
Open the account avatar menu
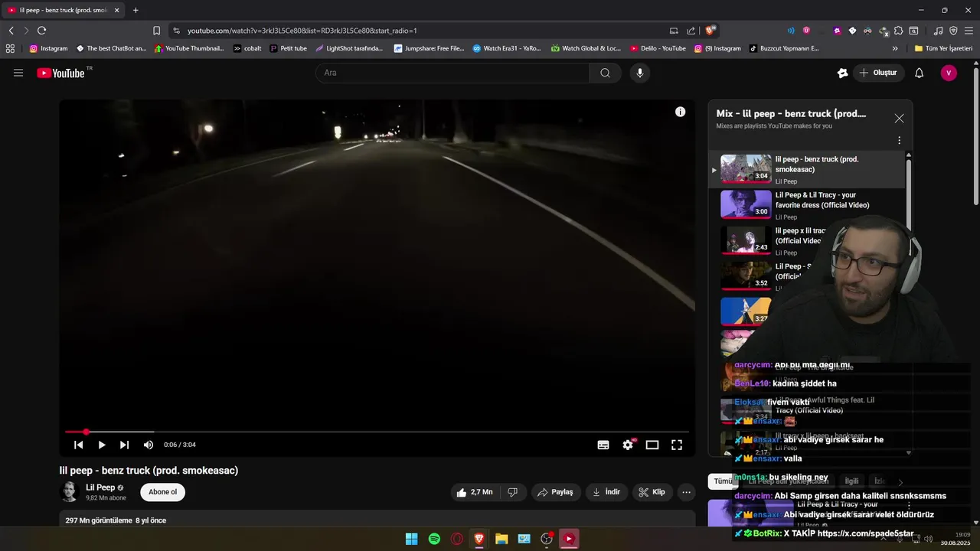949,73
